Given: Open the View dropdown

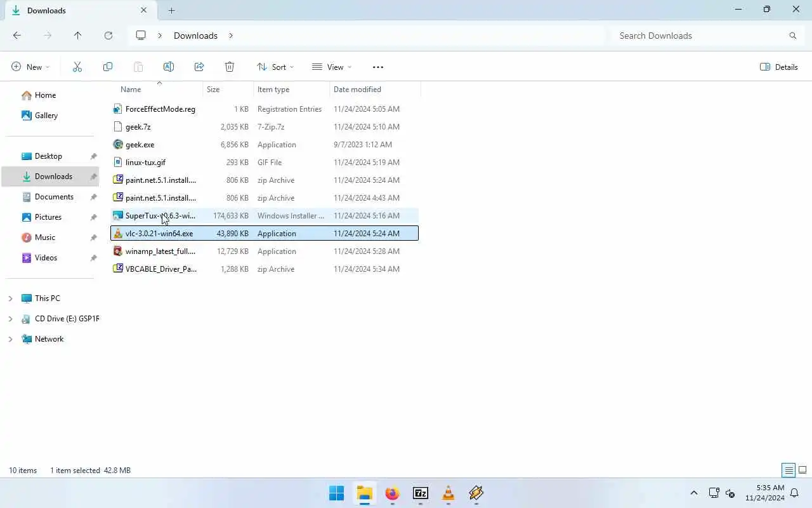Looking at the screenshot, I should click(x=332, y=67).
